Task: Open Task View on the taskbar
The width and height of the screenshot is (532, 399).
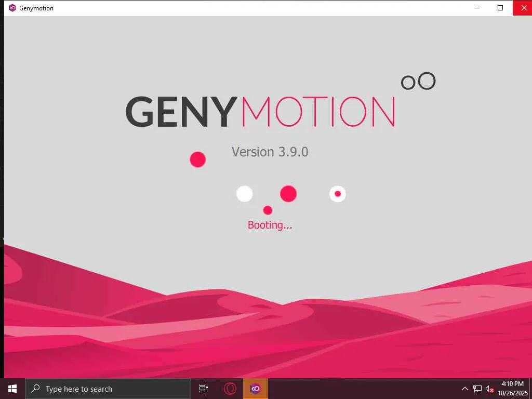Action: [x=204, y=389]
